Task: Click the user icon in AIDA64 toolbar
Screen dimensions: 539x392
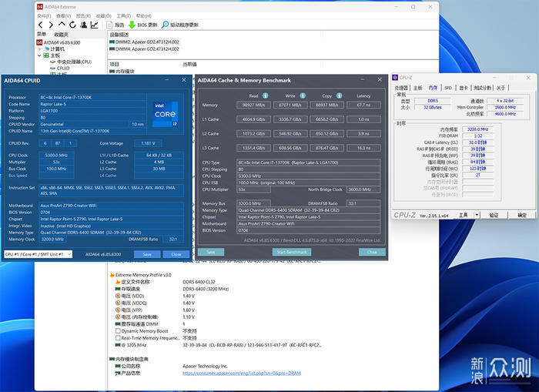Action: pyautogui.click(x=83, y=25)
